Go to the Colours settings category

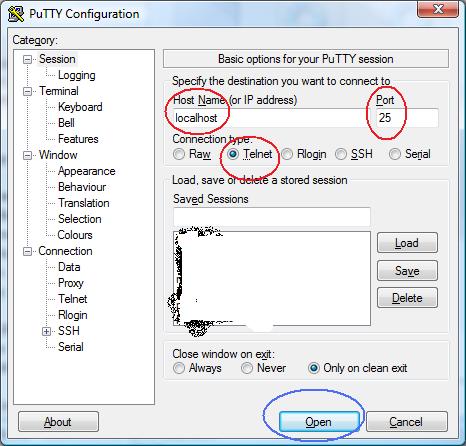pyautogui.click(x=75, y=235)
